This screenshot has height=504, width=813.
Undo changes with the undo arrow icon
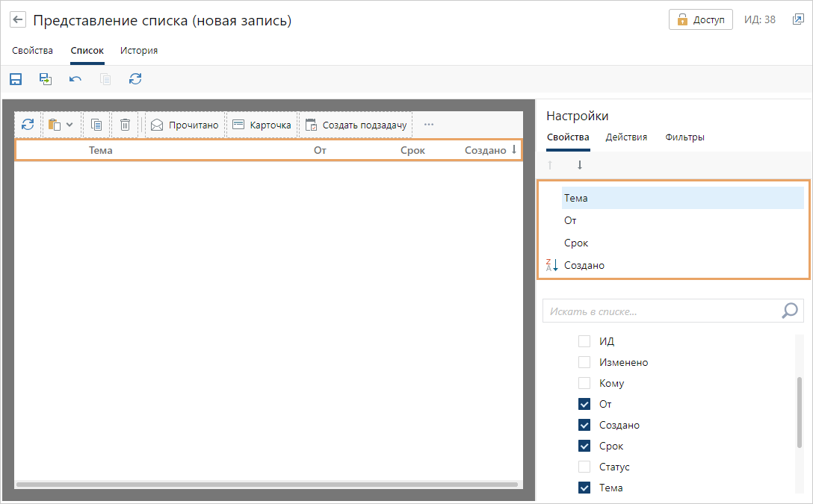click(x=75, y=79)
